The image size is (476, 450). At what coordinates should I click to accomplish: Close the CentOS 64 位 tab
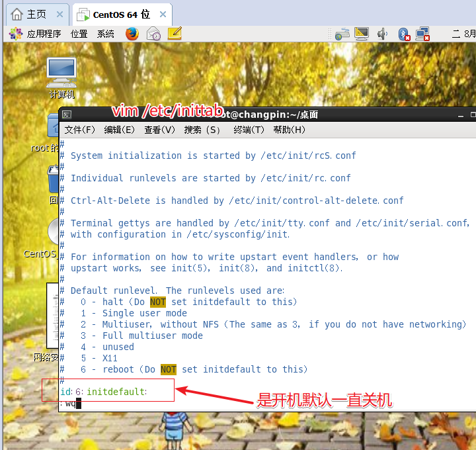point(163,15)
